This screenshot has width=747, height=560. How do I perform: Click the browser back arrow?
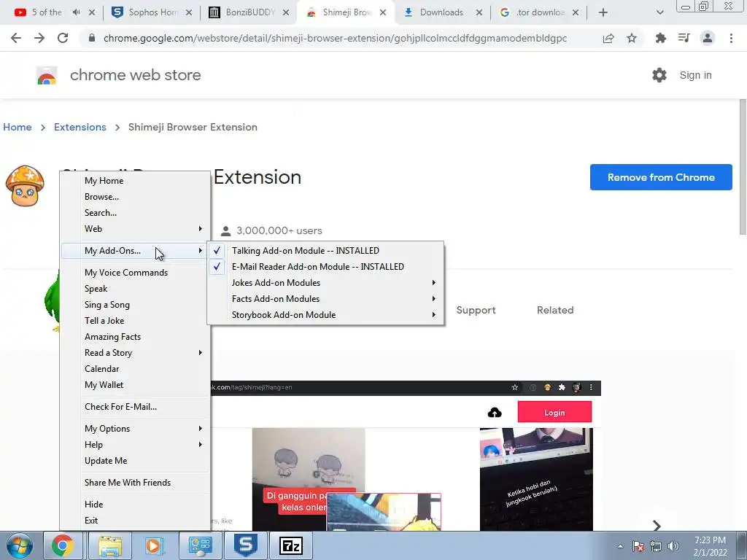pos(16,38)
